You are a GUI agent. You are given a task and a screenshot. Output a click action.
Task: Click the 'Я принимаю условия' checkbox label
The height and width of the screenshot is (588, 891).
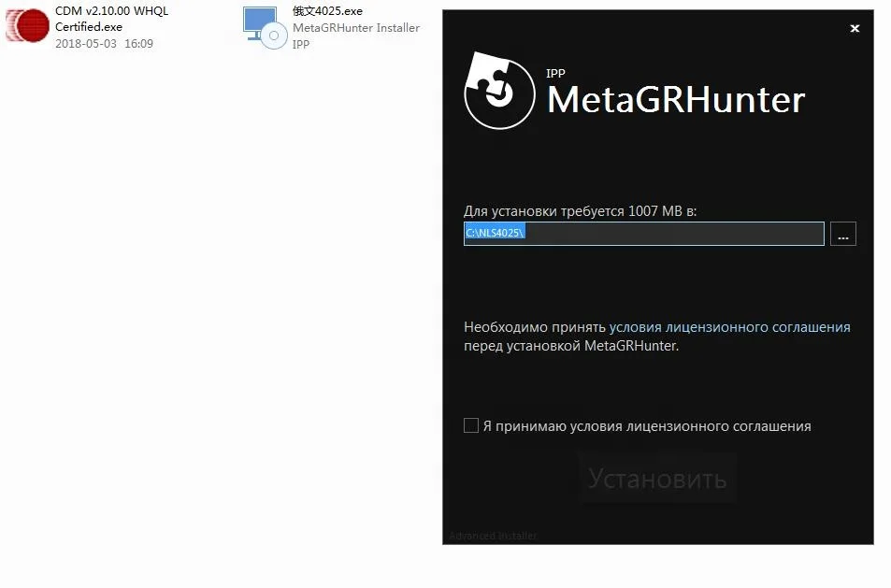[x=647, y=426]
